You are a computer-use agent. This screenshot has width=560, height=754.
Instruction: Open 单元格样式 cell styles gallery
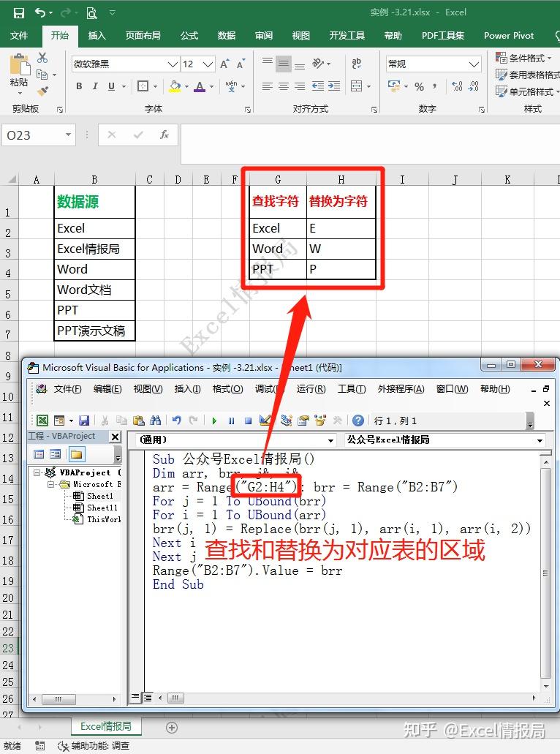pos(527,91)
